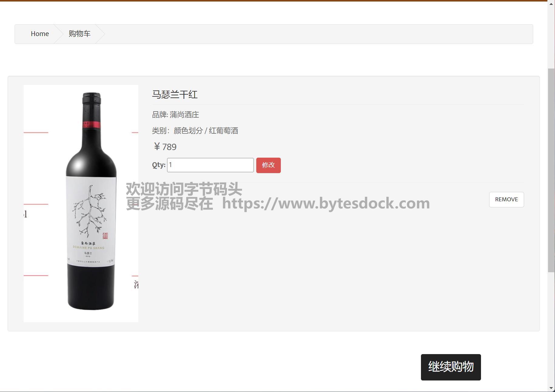Open the 马瑟兰干红 product title

tap(175, 95)
